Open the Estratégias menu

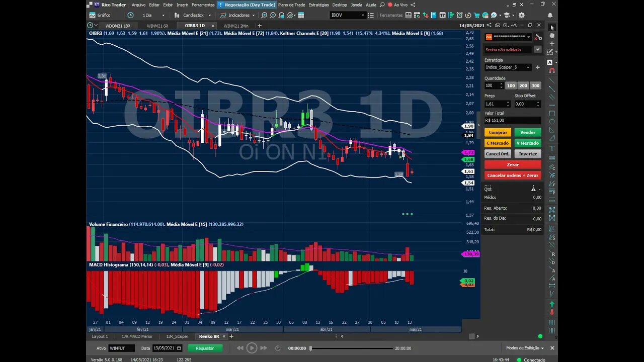point(318,5)
